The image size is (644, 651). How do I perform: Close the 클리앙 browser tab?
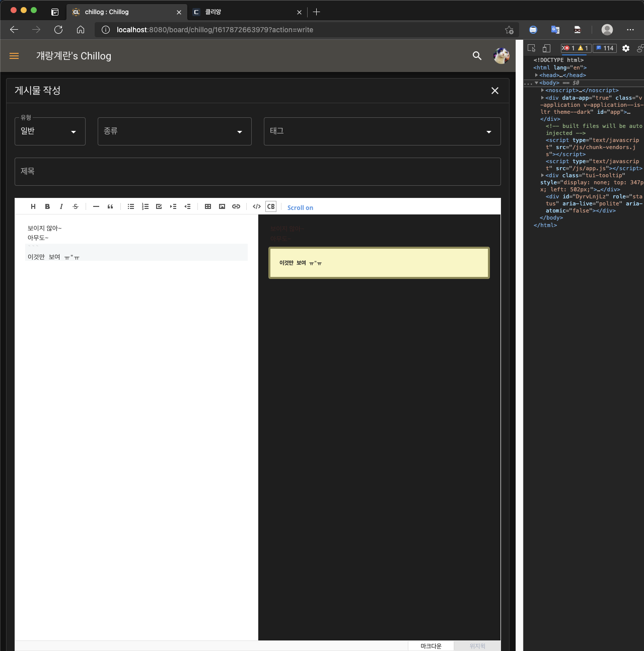click(x=300, y=12)
